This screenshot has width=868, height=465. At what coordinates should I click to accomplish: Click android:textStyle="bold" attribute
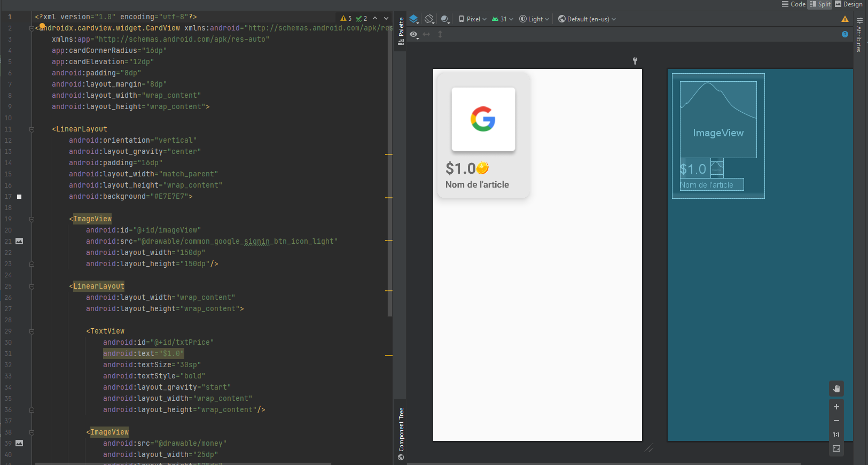tap(154, 376)
